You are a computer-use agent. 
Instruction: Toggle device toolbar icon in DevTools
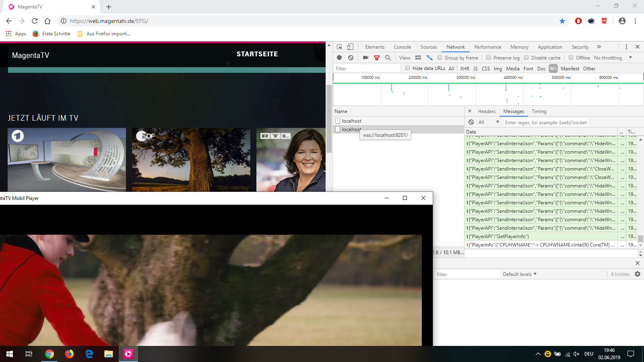(350, 47)
